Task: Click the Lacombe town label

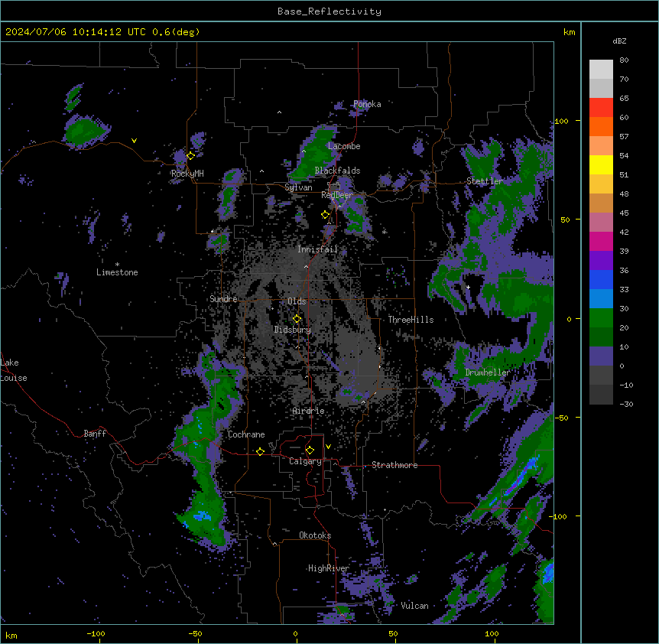Action: [x=344, y=146]
